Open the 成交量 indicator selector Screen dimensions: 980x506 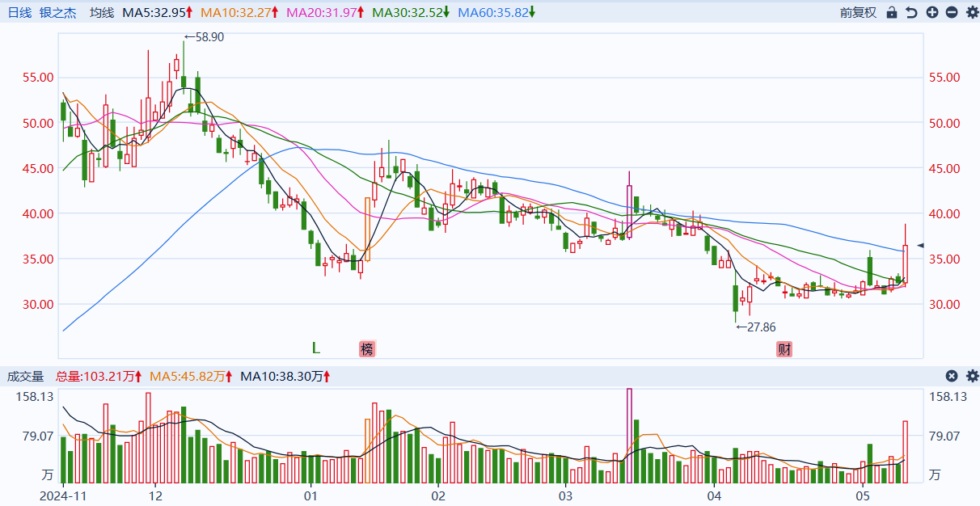[26, 376]
